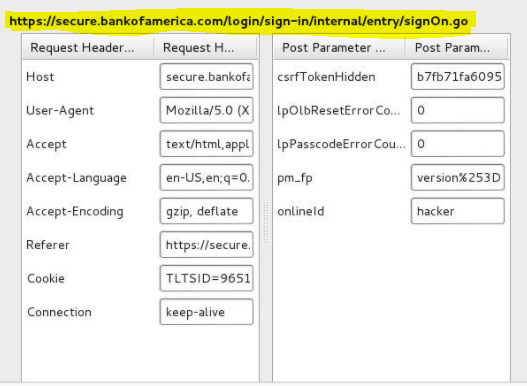Image resolution: width=527 pixels, height=386 pixels.
Task: Select the Connection header label
Action: [x=59, y=312]
